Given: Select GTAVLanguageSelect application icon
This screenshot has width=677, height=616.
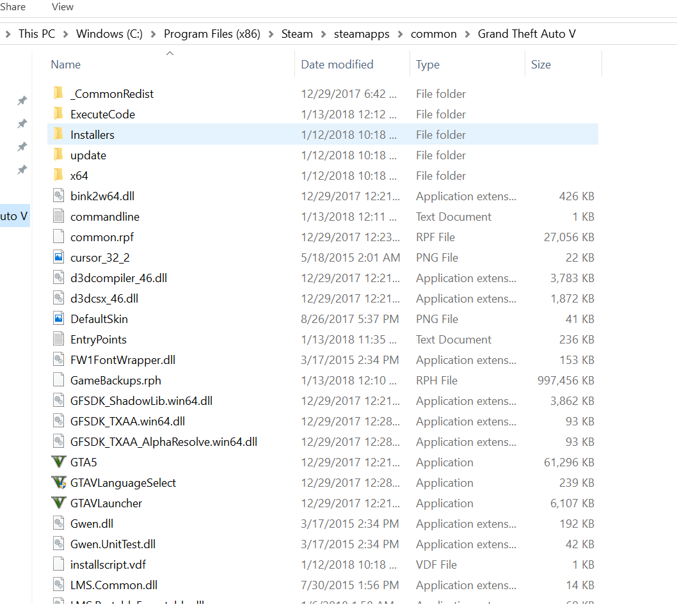Looking at the screenshot, I should 59,482.
